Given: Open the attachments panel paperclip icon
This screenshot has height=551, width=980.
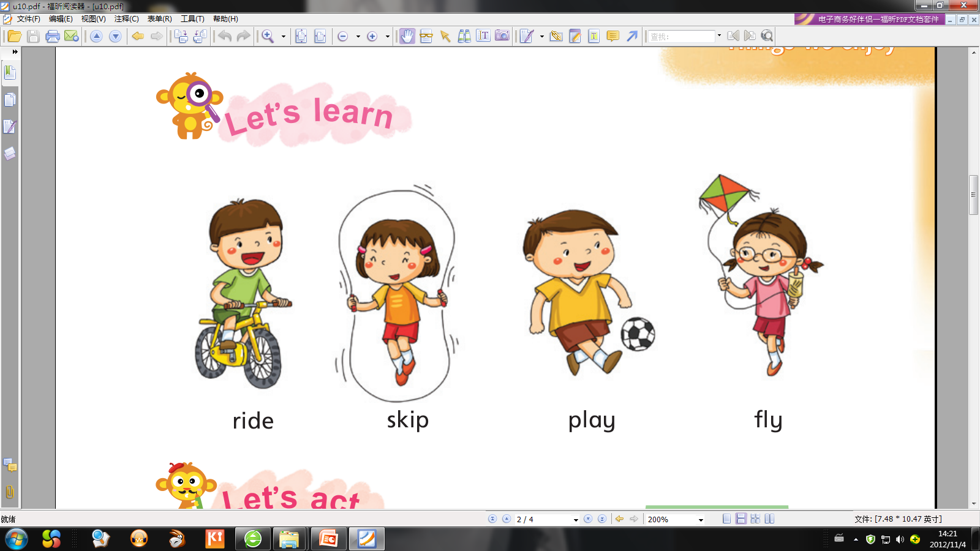Looking at the screenshot, I should pos(10,492).
